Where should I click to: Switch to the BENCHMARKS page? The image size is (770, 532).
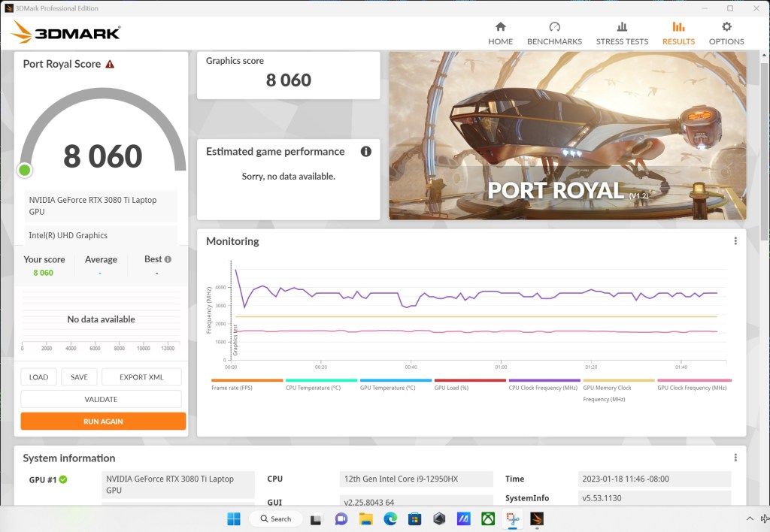[x=554, y=30]
